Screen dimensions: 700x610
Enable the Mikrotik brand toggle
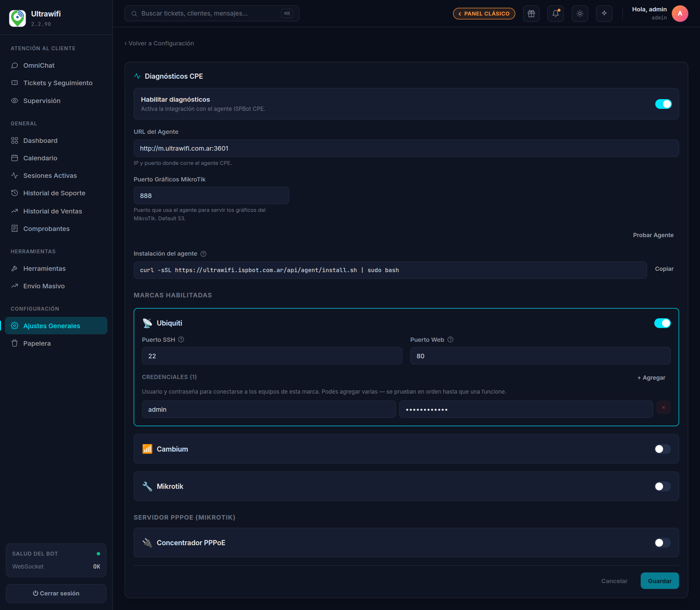662,487
